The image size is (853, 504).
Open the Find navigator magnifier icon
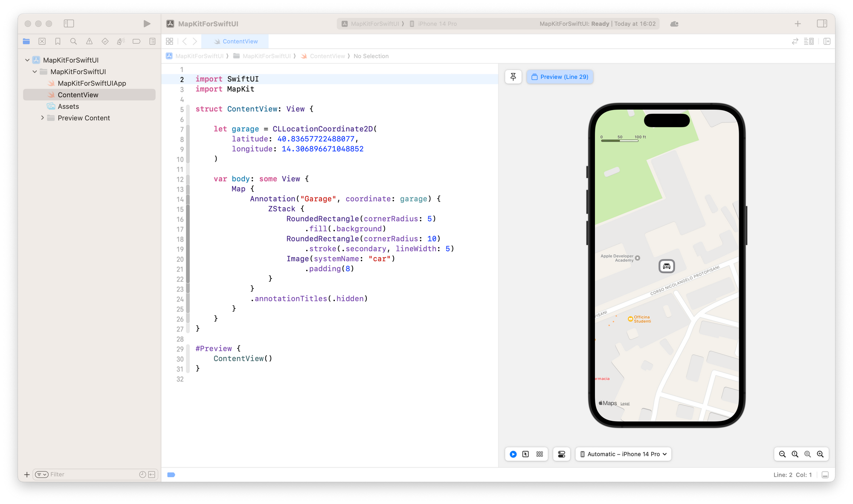[x=73, y=41]
